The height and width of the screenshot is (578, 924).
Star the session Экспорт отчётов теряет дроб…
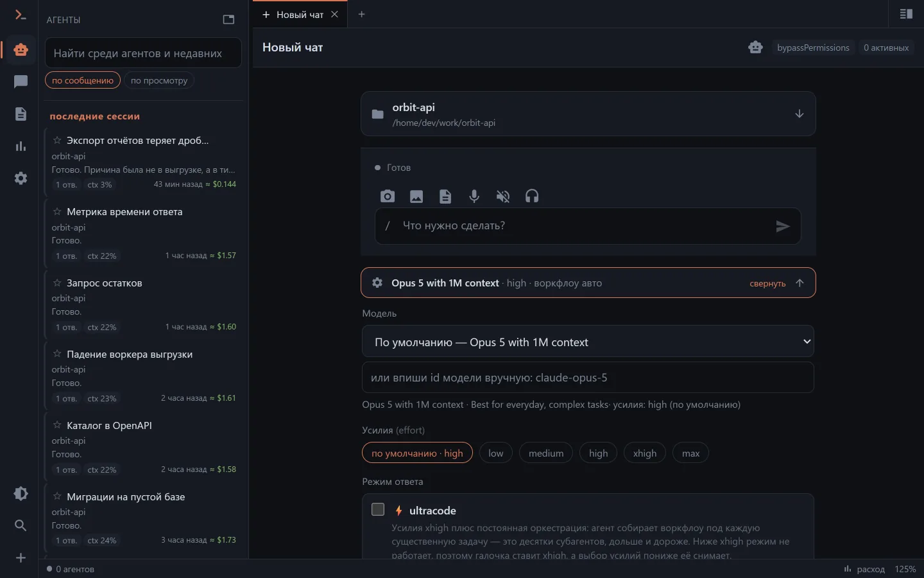click(57, 140)
